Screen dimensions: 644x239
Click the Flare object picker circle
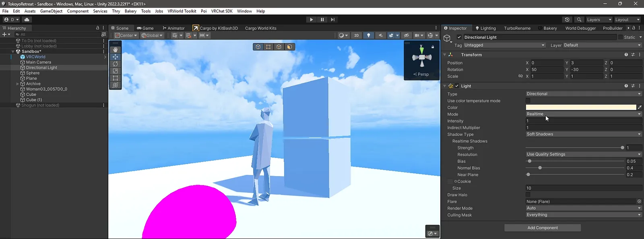(x=639, y=202)
